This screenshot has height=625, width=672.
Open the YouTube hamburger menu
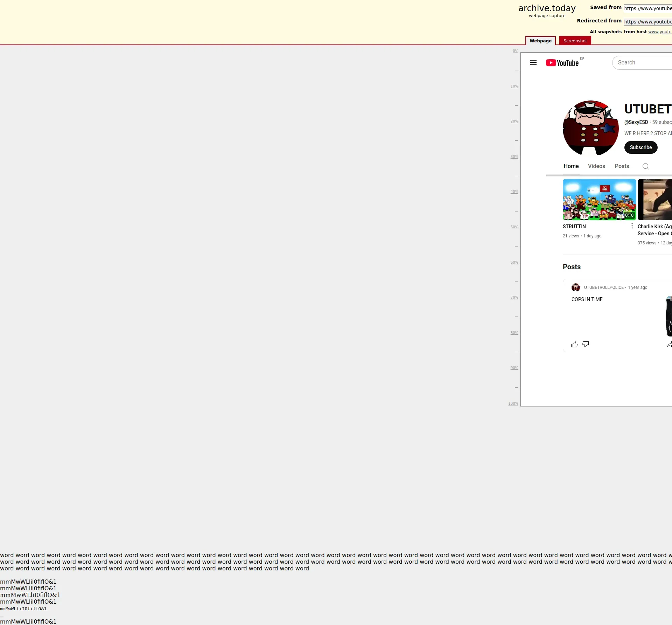pos(533,63)
